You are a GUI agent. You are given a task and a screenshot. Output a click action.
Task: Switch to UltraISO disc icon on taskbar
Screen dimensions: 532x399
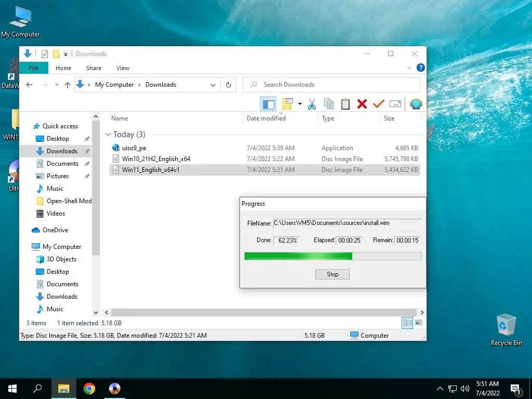[x=115, y=389]
